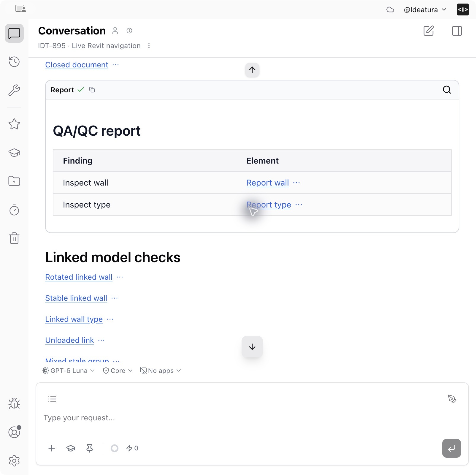The height and width of the screenshot is (475, 476).
Task: Open the Core mode dropdown
Action: [x=118, y=370]
